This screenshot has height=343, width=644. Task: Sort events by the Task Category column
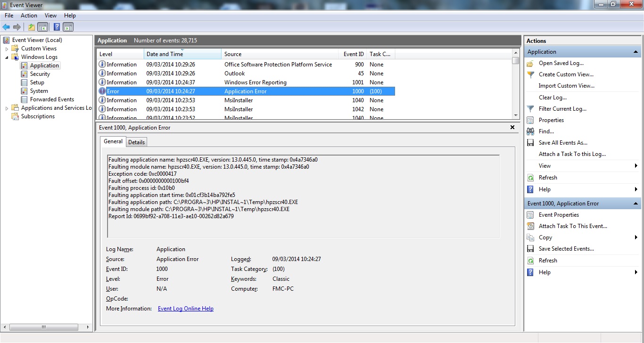coord(380,54)
